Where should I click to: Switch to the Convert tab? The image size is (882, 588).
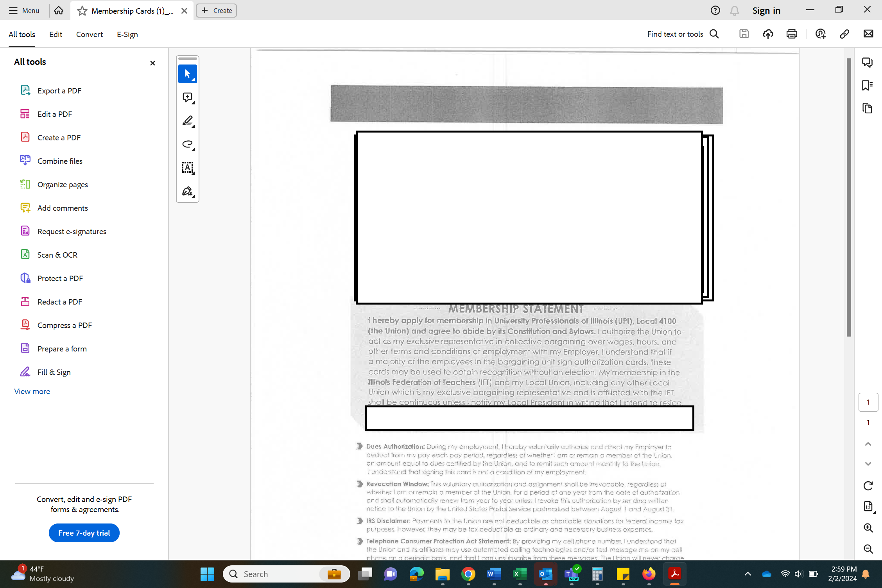pos(89,34)
